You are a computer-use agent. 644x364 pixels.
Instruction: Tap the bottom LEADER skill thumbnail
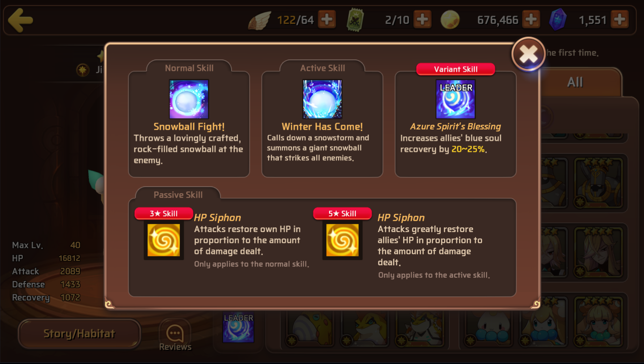coord(239,328)
